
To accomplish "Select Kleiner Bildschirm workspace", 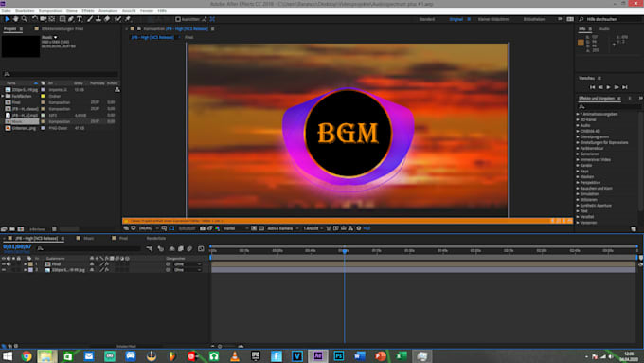I will (492, 19).
